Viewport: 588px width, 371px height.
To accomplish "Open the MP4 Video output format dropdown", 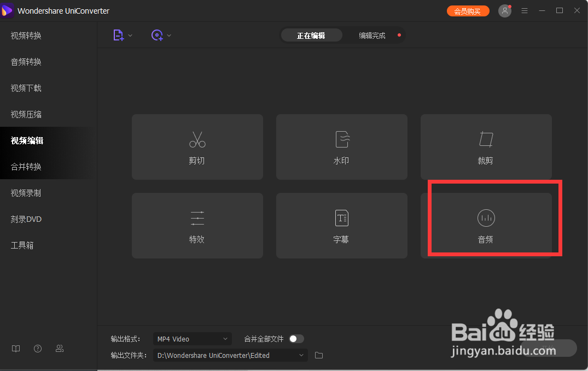I will coord(192,339).
